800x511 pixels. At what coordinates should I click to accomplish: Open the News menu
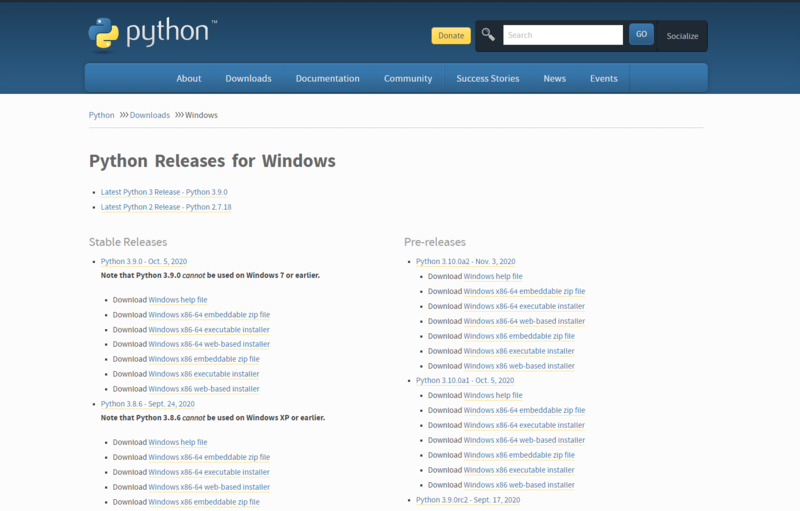pos(555,79)
